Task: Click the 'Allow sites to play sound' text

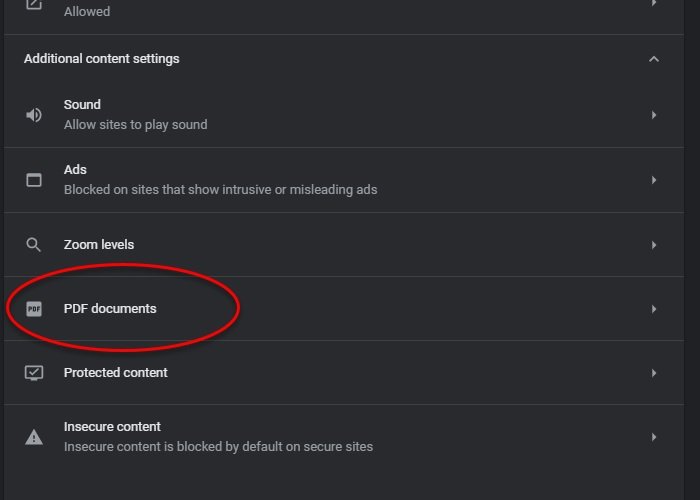Action: [136, 125]
